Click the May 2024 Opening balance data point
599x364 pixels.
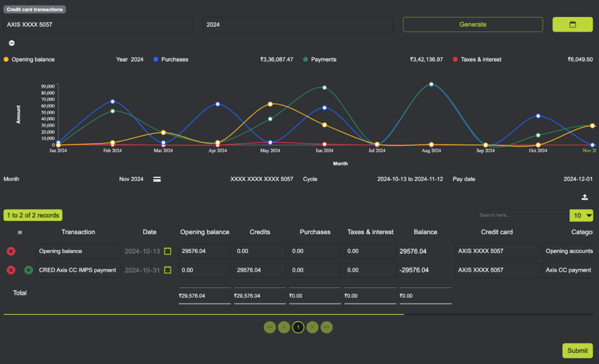pyautogui.click(x=270, y=104)
